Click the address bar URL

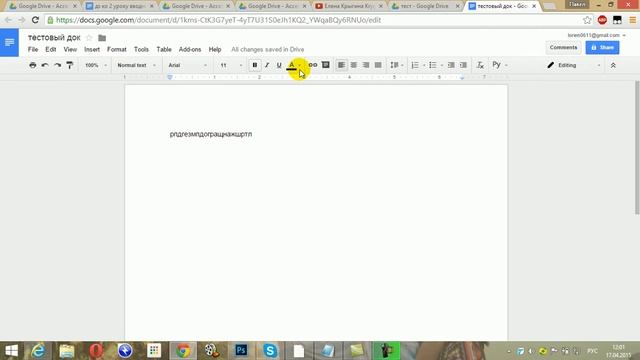[218, 20]
